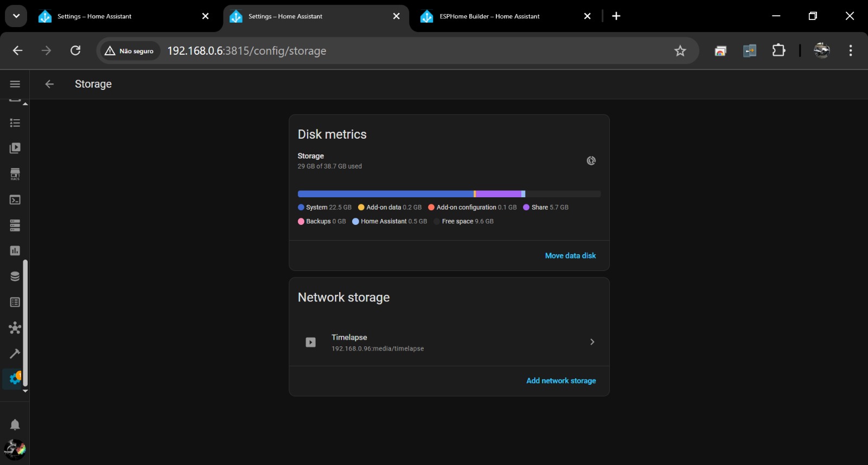The height and width of the screenshot is (465, 868).
Task: Switch to the ESPHome Builder tab
Action: pyautogui.click(x=489, y=16)
